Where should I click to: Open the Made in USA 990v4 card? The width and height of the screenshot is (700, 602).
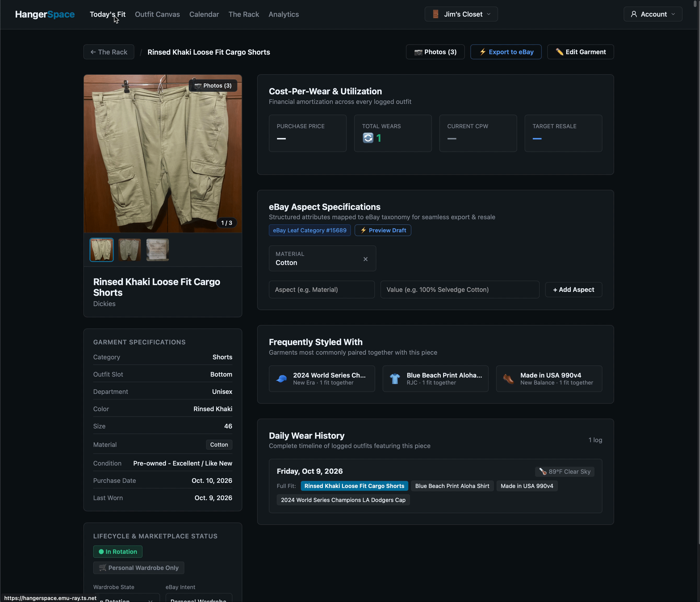(549, 379)
